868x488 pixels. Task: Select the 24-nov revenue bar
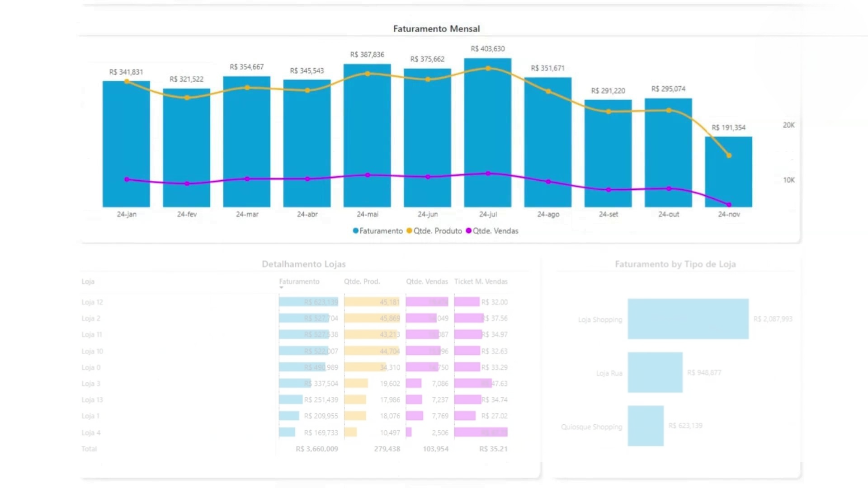coord(728,181)
